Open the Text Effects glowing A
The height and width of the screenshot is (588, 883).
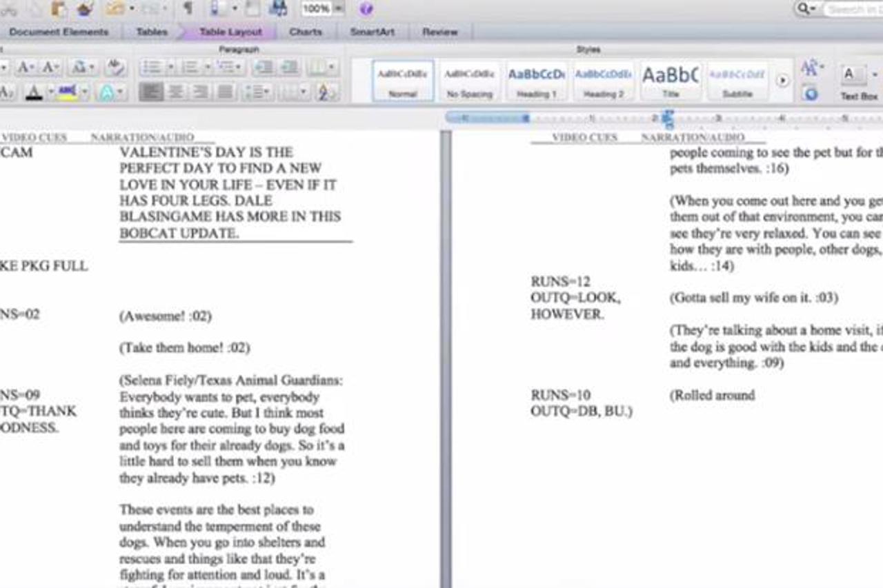pyautogui.click(x=107, y=92)
